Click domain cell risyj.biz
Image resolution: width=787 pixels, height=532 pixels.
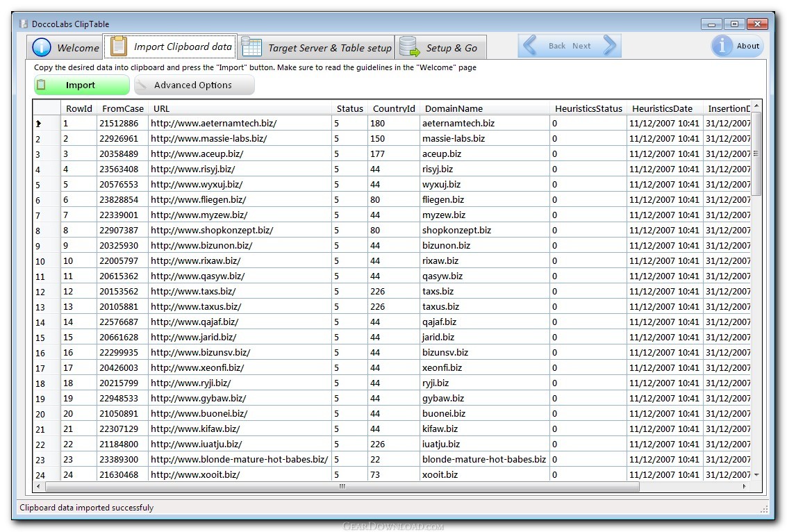point(484,169)
